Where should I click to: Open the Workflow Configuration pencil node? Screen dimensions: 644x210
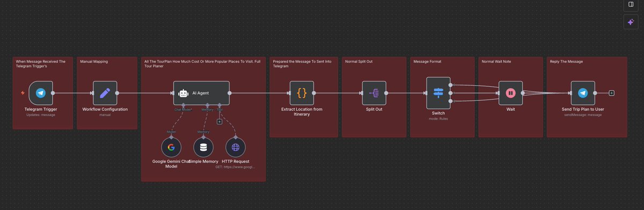coord(105,93)
